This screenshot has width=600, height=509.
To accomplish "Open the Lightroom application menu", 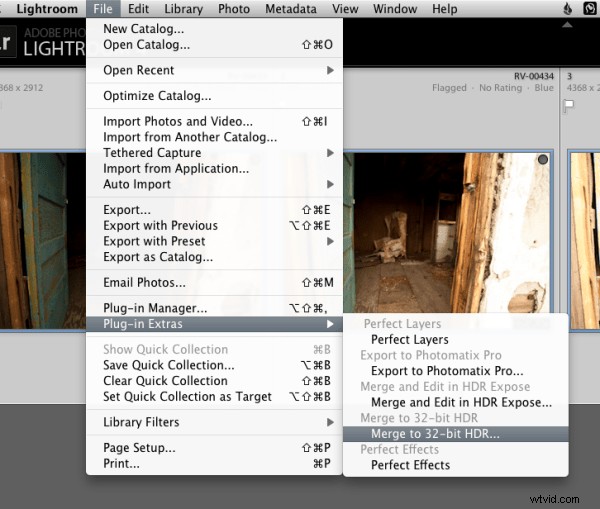I will (47, 8).
